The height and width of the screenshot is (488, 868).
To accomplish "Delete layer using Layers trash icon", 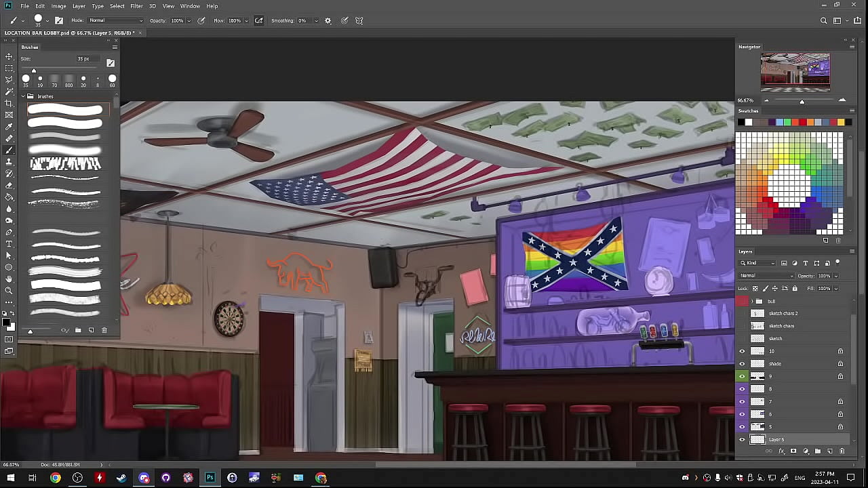I will coord(842,451).
